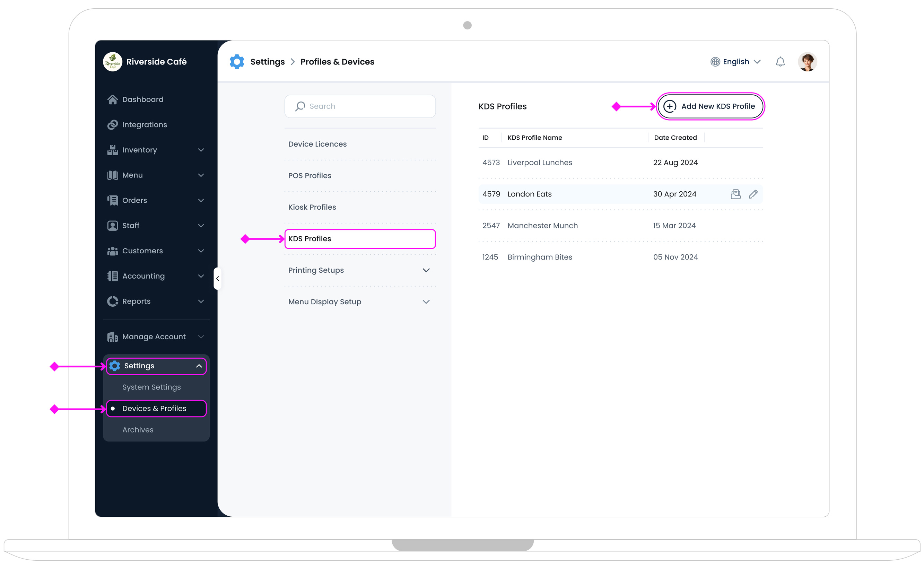Click the Orders sidebar icon

(112, 200)
